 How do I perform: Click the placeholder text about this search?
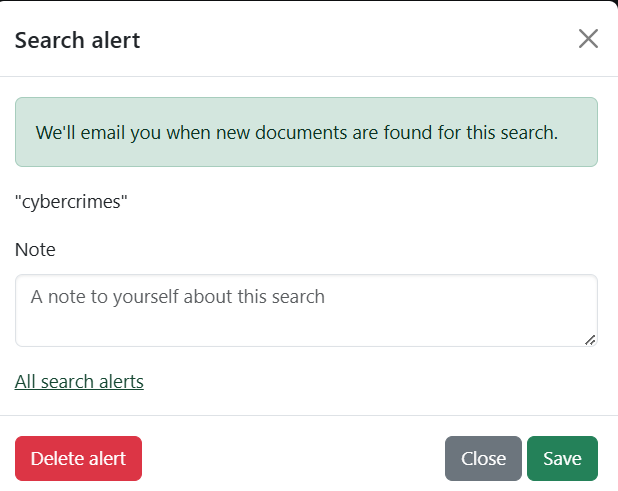click(x=178, y=297)
